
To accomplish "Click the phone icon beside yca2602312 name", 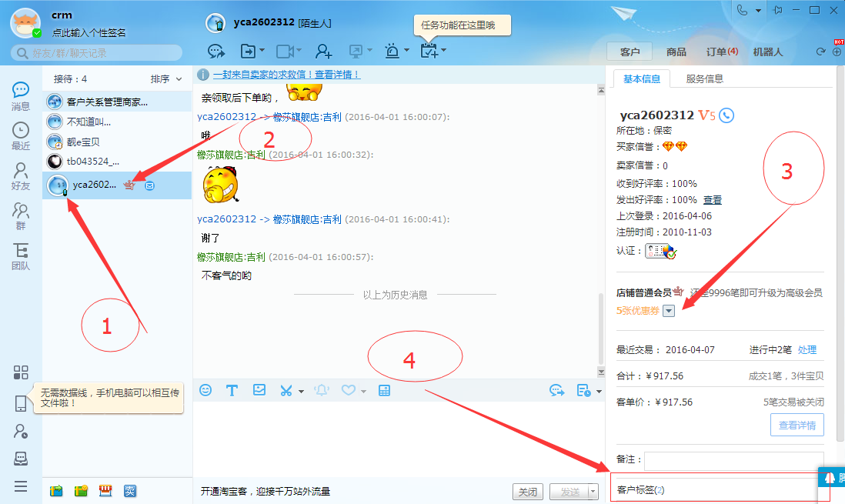I will pyautogui.click(x=726, y=115).
